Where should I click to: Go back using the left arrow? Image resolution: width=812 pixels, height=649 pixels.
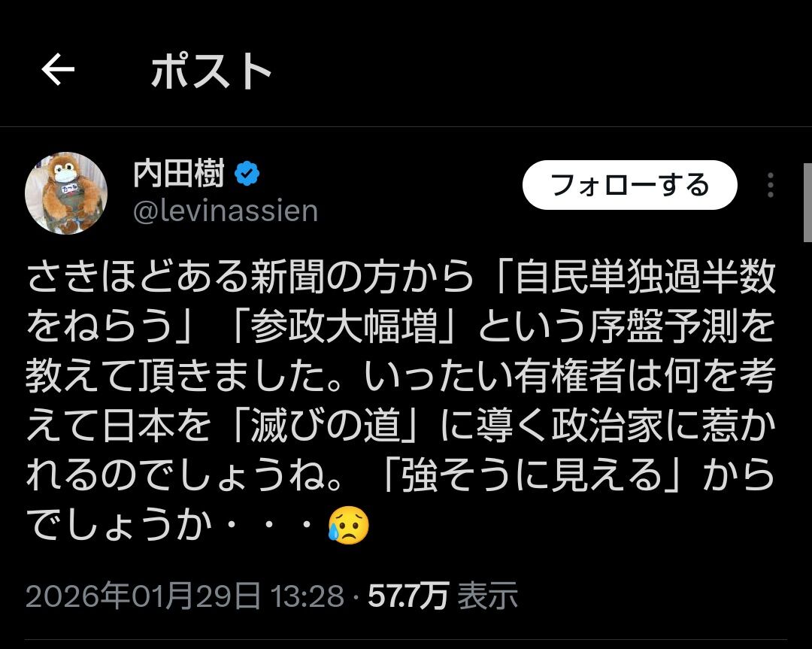click(x=58, y=69)
